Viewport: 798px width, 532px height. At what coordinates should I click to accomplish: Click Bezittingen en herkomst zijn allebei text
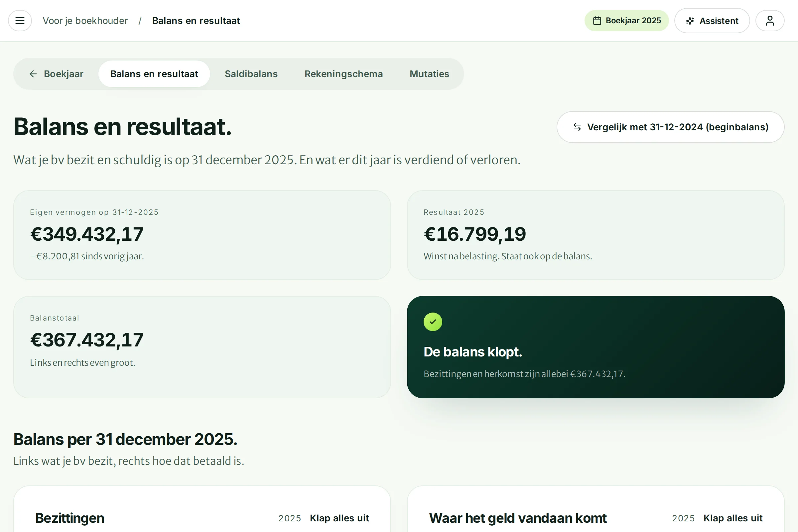pos(524,374)
